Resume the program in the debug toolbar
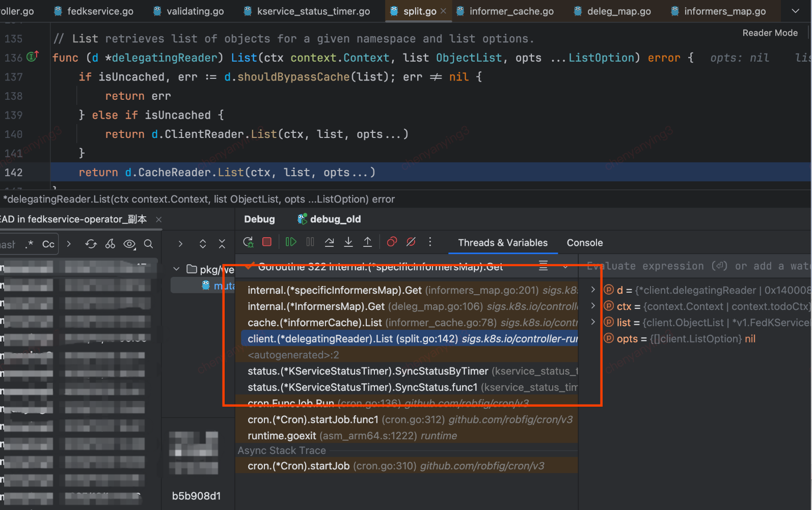This screenshot has width=812, height=510. [291, 242]
